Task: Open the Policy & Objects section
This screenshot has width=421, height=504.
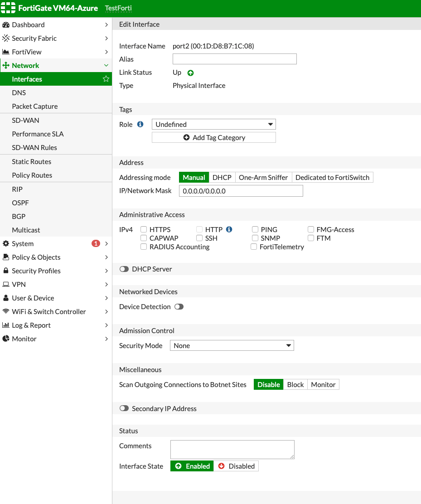Action: (36, 257)
